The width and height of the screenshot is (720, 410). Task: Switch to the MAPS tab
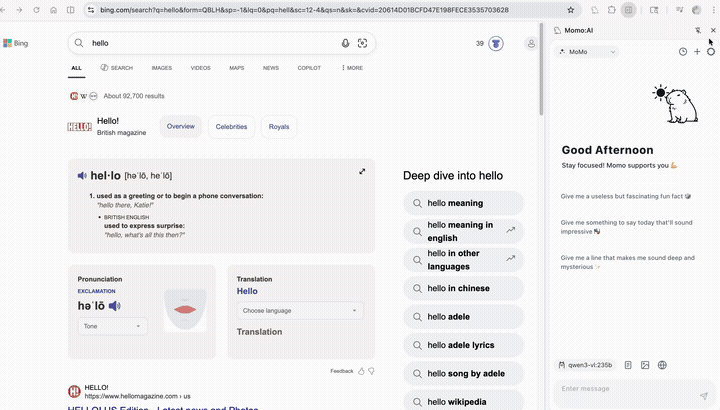236,68
